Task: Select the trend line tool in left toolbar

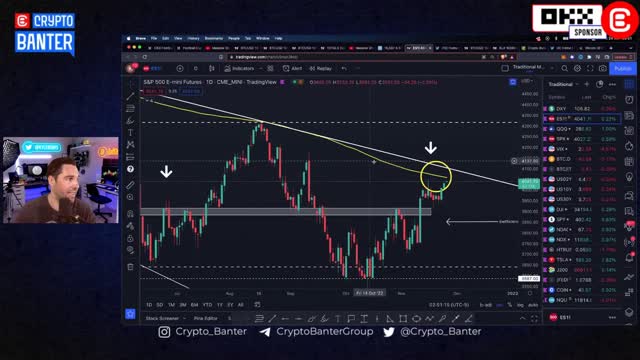Action: click(130, 96)
